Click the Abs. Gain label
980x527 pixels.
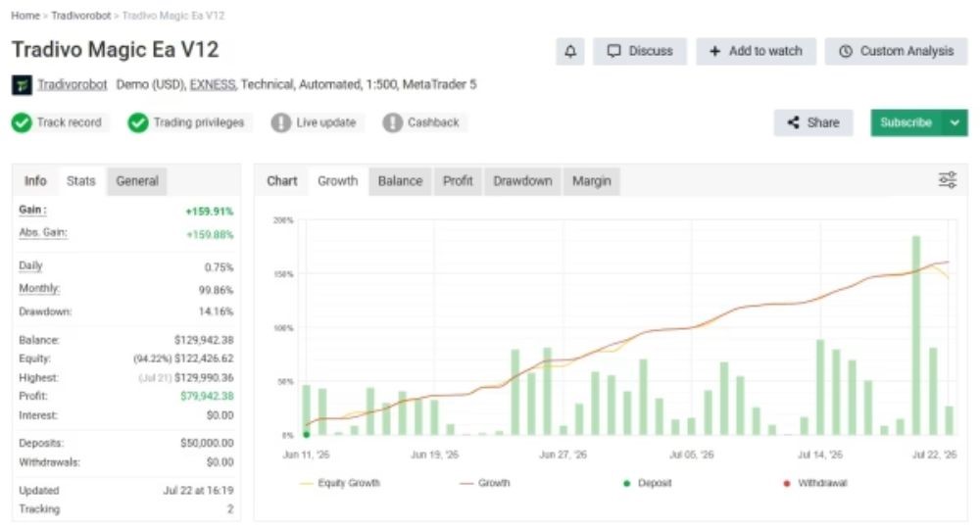(42, 232)
